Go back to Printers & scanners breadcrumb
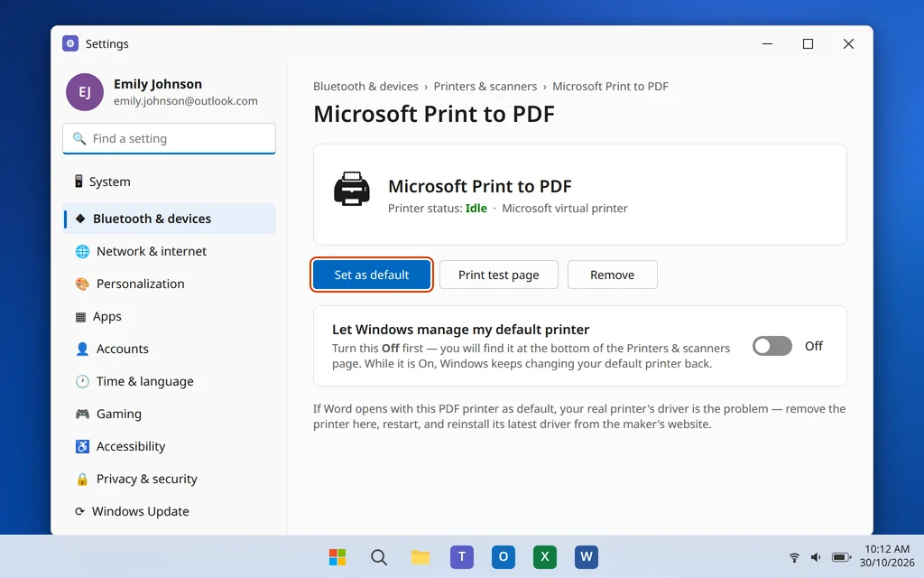The image size is (924, 578). pyautogui.click(x=485, y=86)
